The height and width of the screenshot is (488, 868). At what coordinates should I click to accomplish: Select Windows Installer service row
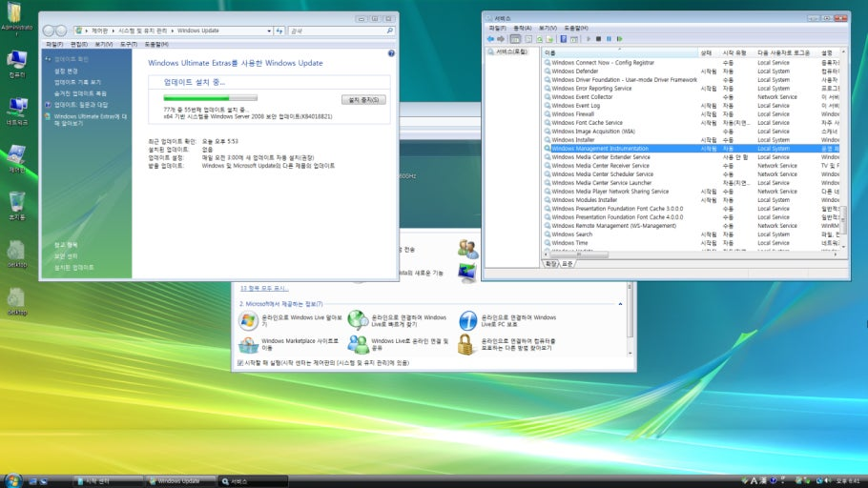coord(692,140)
